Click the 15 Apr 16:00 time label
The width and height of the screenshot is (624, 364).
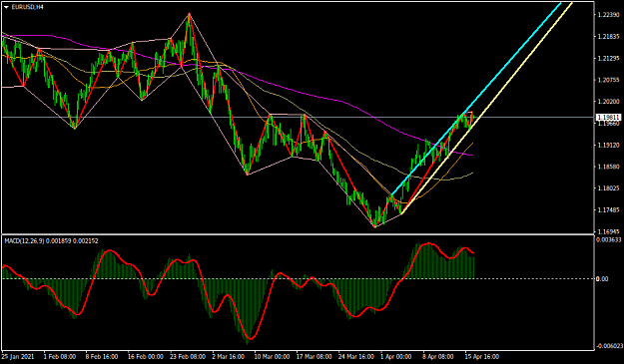482,356
